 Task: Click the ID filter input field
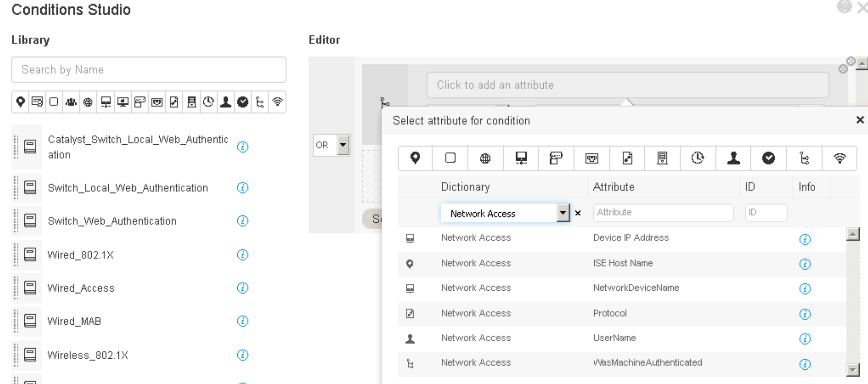click(x=766, y=212)
